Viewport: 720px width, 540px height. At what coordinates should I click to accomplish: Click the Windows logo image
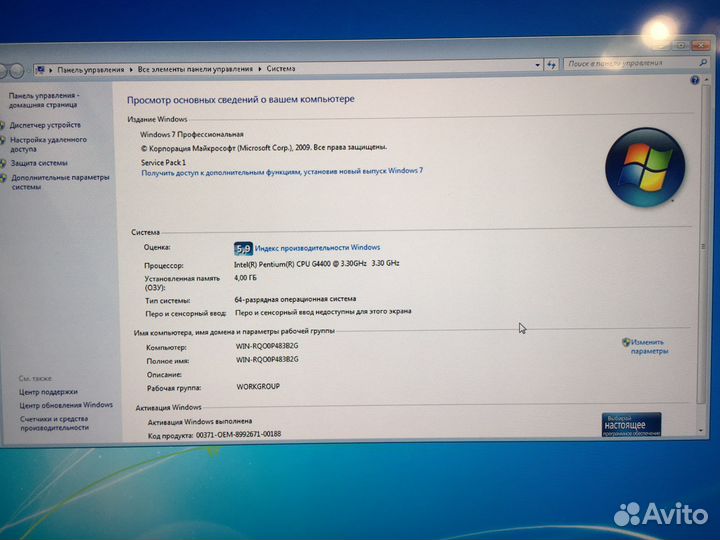[645, 167]
